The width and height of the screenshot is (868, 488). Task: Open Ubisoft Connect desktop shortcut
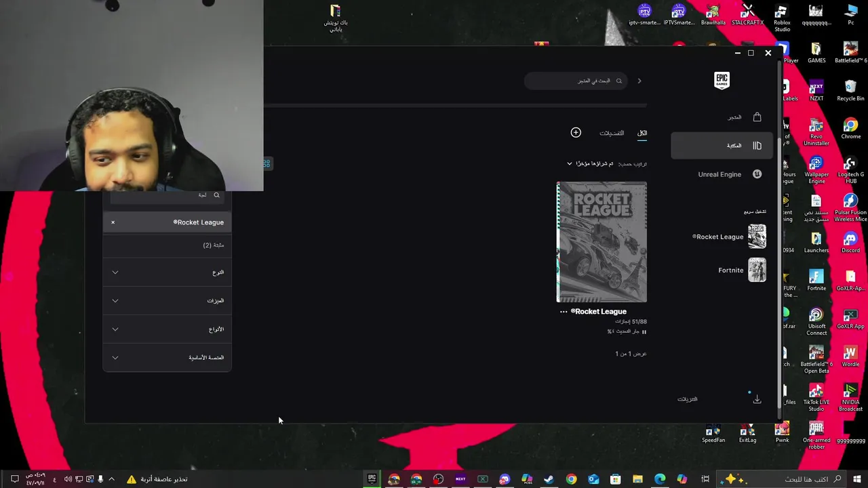pos(816,322)
